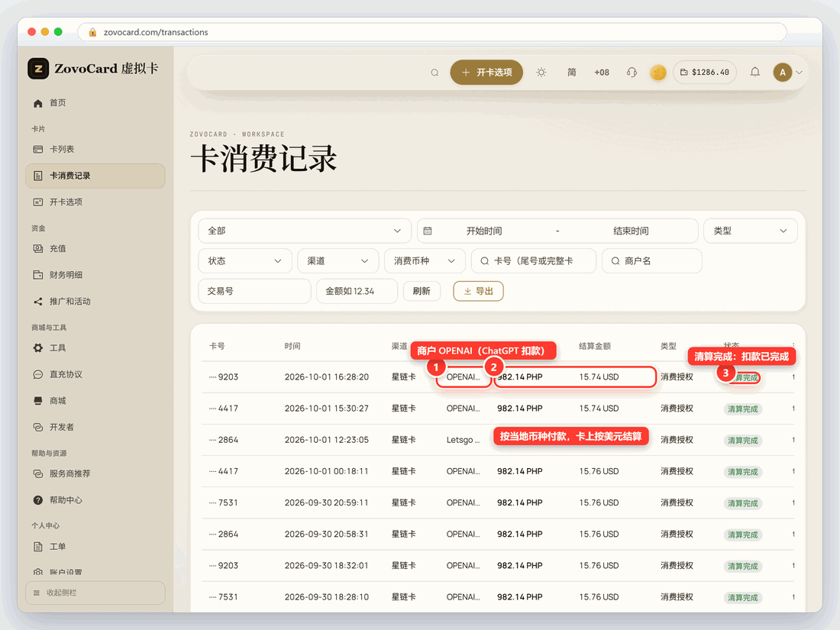Click time cell 2026-09-30 18:32:01
The height and width of the screenshot is (630, 840).
point(326,566)
